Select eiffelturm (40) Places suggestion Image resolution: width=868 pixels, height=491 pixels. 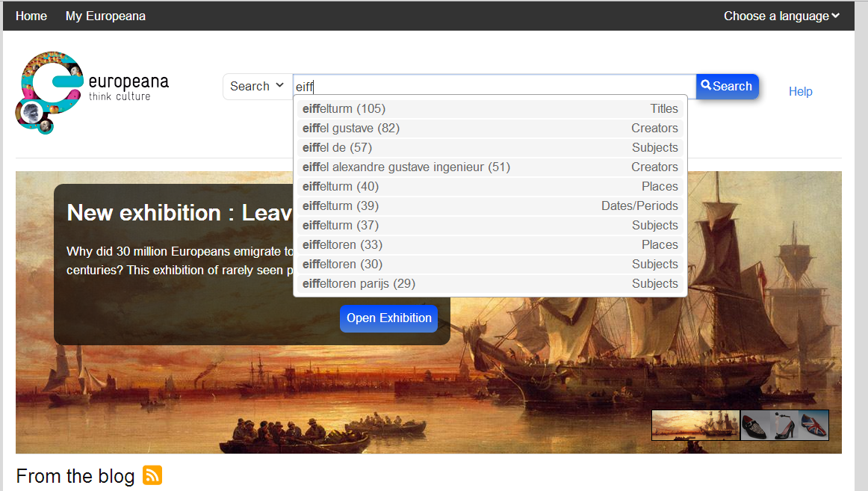tap(490, 186)
